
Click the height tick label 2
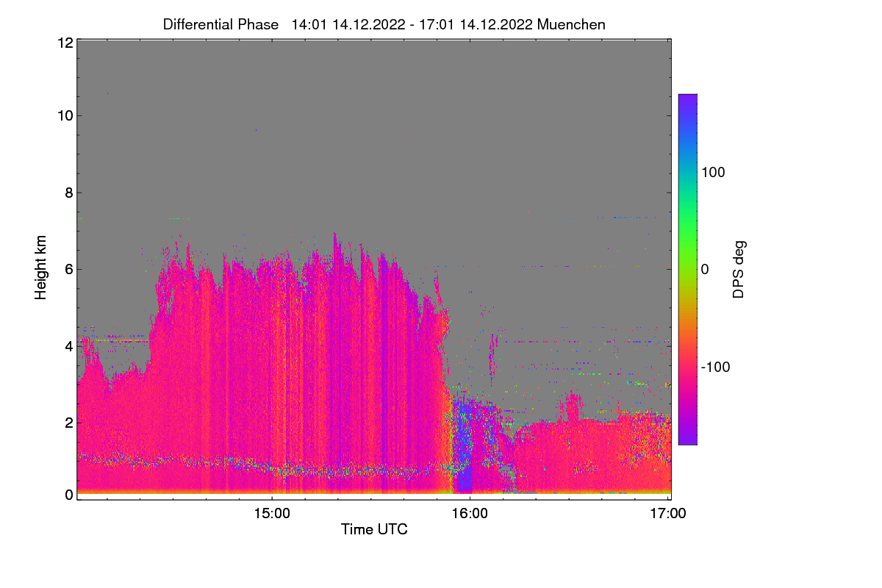[68, 423]
